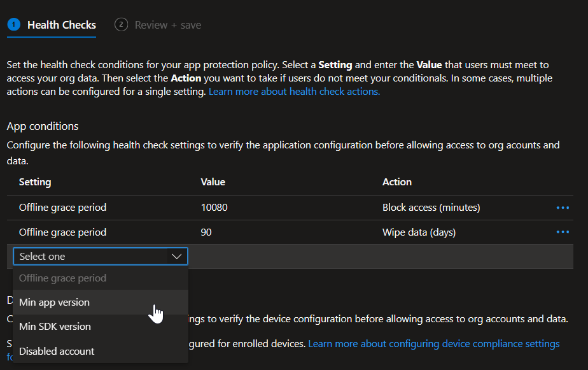Screen dimensions: 588x370
Task: Open configuring device compliance settings link
Action: pos(433,344)
